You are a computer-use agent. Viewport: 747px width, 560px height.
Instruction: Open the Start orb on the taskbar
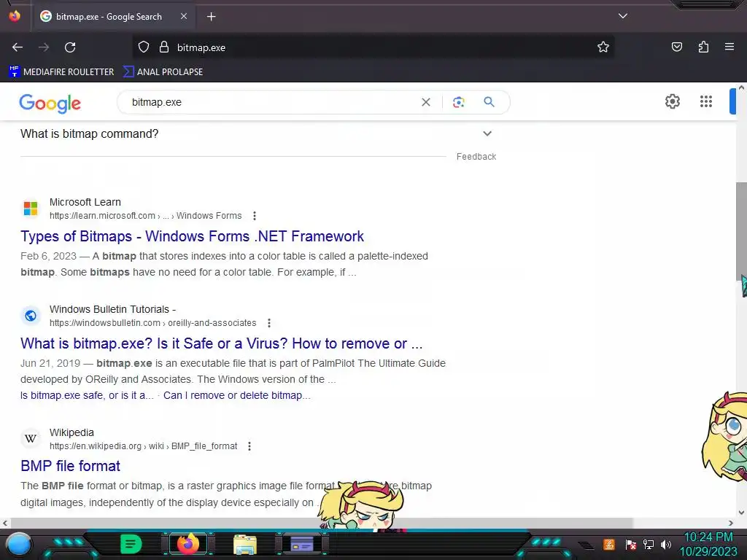19,544
